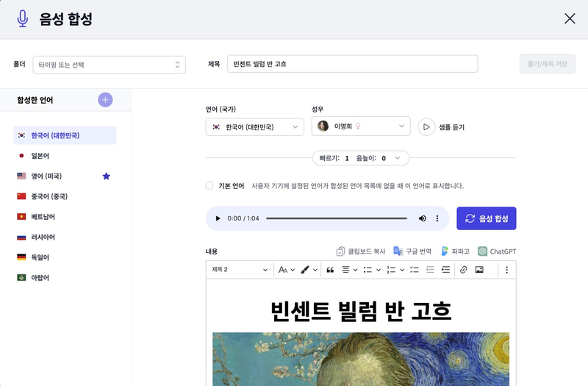Mute the audio player volume
Viewport: 588px width, 386px height.
(422, 218)
